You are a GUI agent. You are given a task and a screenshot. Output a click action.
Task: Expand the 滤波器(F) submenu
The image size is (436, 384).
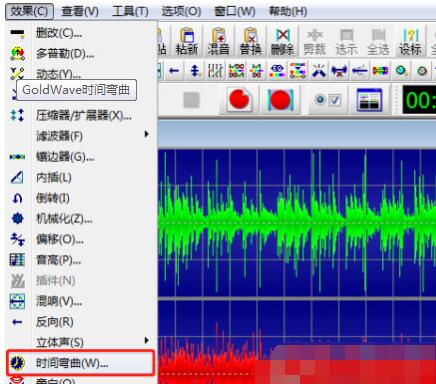pos(81,136)
